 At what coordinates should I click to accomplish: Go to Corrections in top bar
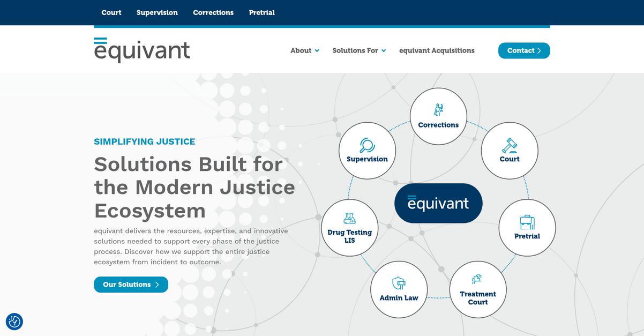pyautogui.click(x=213, y=12)
